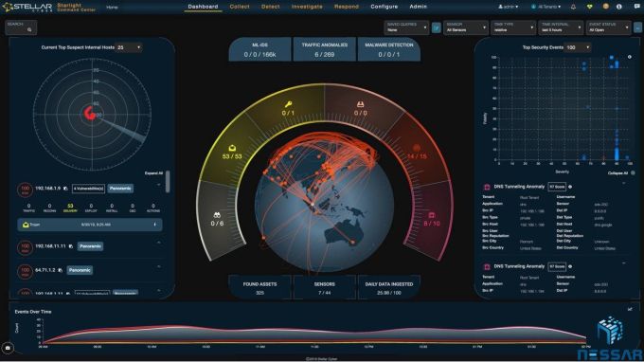Click the chat message icon in header
644x362 pixels.
(636, 7)
